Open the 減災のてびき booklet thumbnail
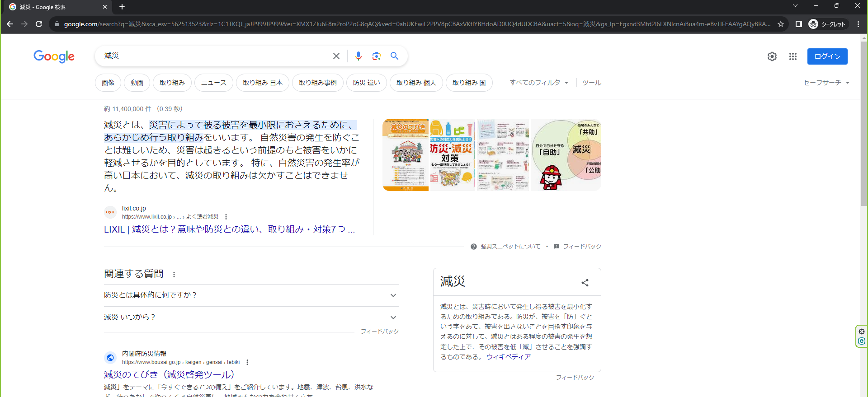Screen dimensions: 868x397 click(406, 155)
